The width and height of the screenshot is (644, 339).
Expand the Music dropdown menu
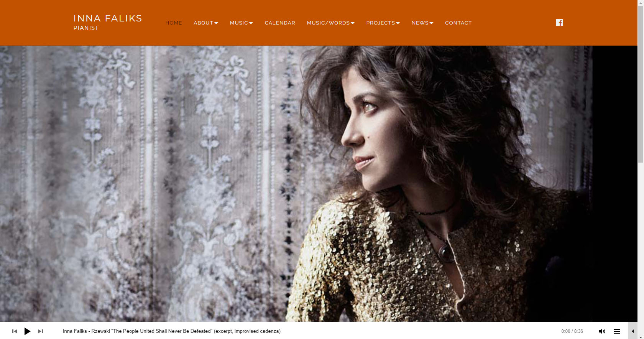click(x=242, y=23)
